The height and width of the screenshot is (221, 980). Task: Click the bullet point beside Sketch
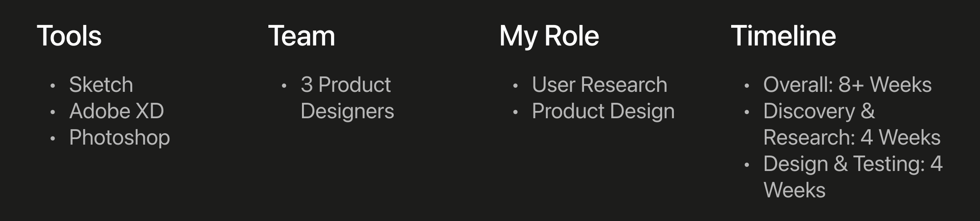click(x=53, y=85)
